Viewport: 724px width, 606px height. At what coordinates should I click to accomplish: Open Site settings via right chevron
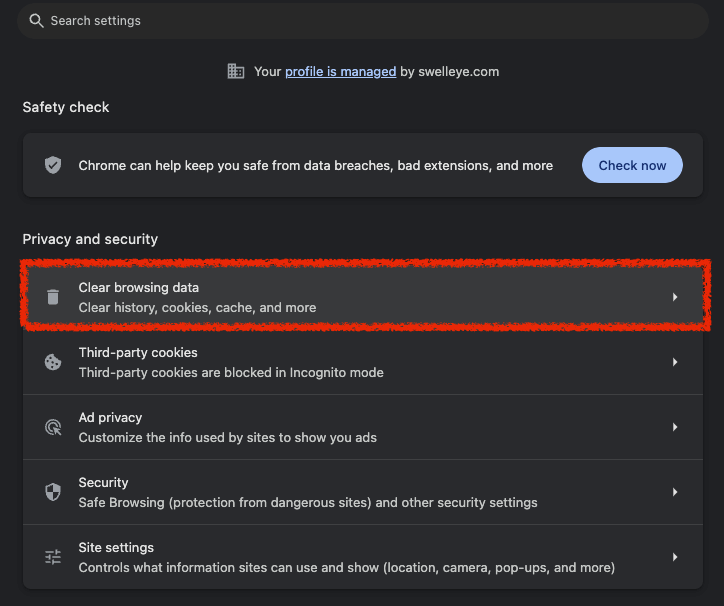(x=675, y=557)
